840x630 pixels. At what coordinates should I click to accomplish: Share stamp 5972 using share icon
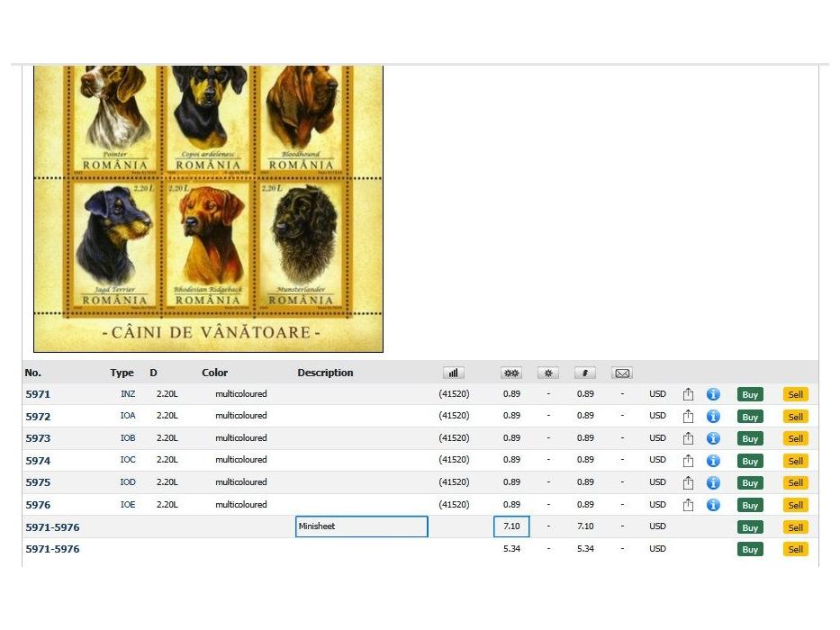[x=689, y=416]
